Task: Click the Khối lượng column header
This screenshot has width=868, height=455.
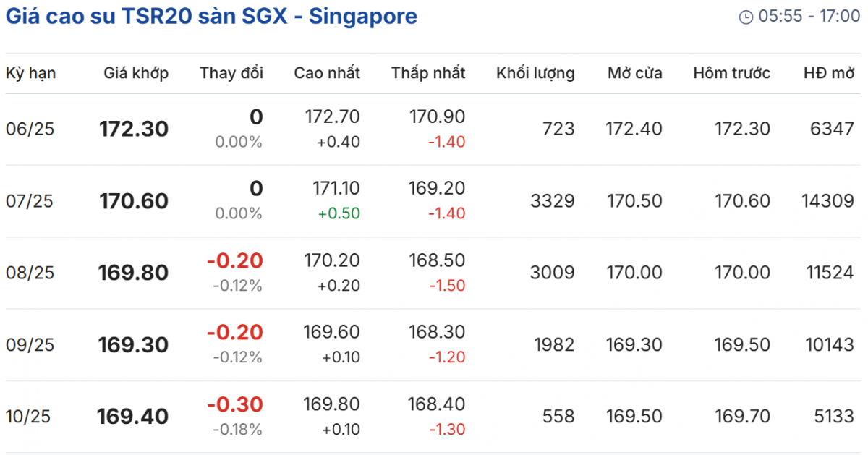Action: (x=535, y=73)
